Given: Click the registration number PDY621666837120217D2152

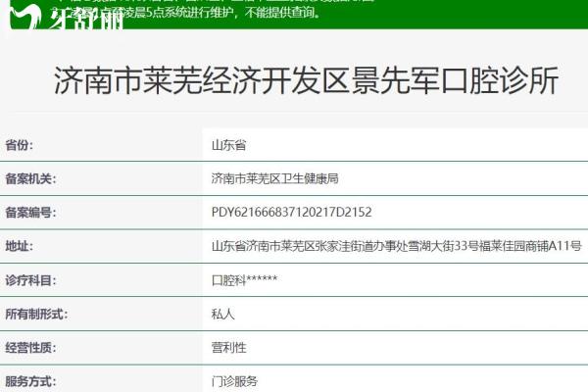Looking at the screenshot, I should pos(291,212).
